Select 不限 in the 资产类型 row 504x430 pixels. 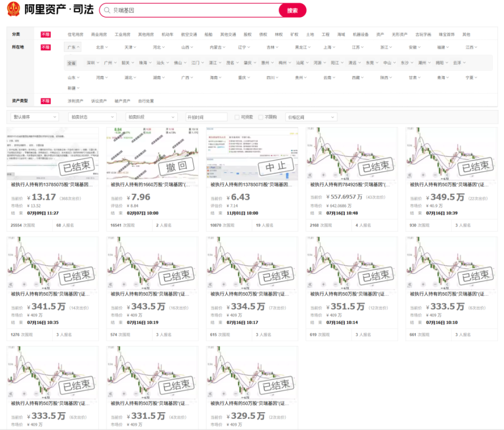46,101
